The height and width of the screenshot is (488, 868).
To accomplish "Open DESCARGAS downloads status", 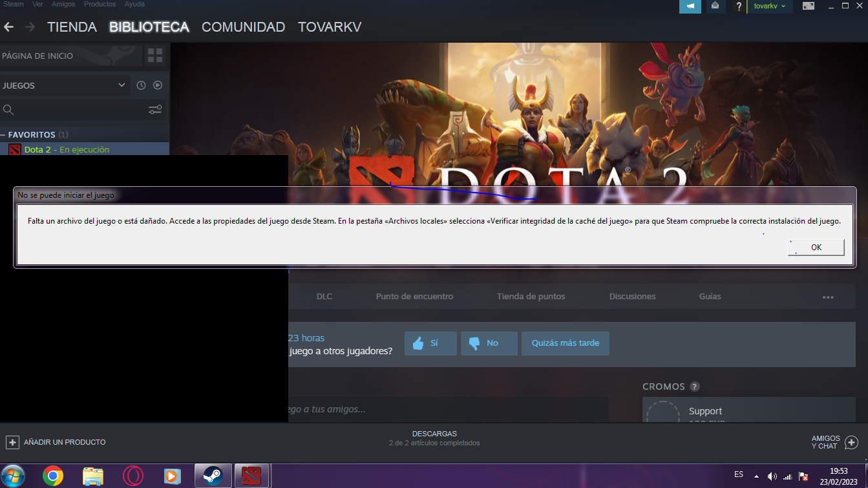I will 434,438.
